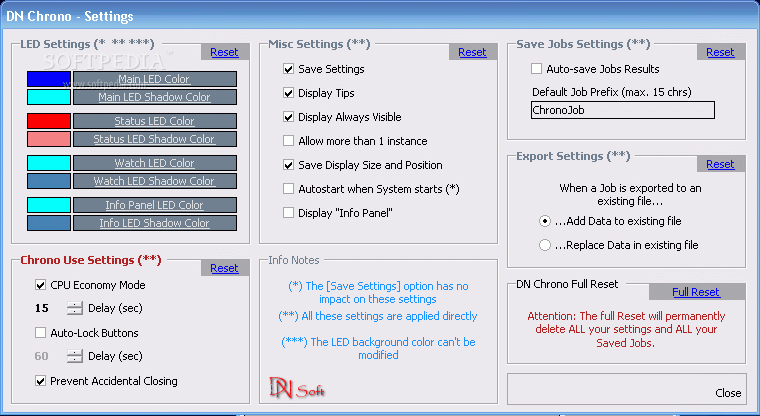Click the cyan Info Panel LED swatch
This screenshot has width=760, height=416.
(x=49, y=205)
